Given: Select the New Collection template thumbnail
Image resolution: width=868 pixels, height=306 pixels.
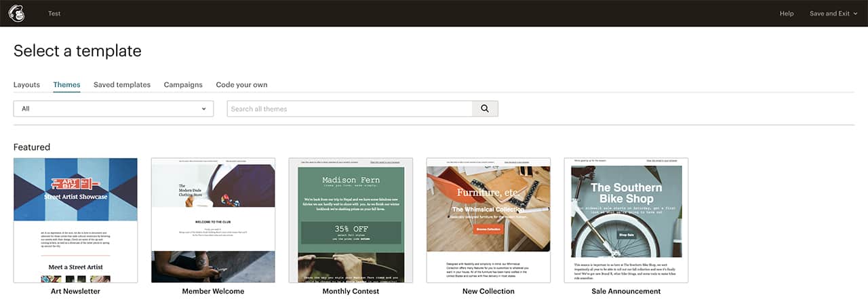Looking at the screenshot, I should 488,220.
